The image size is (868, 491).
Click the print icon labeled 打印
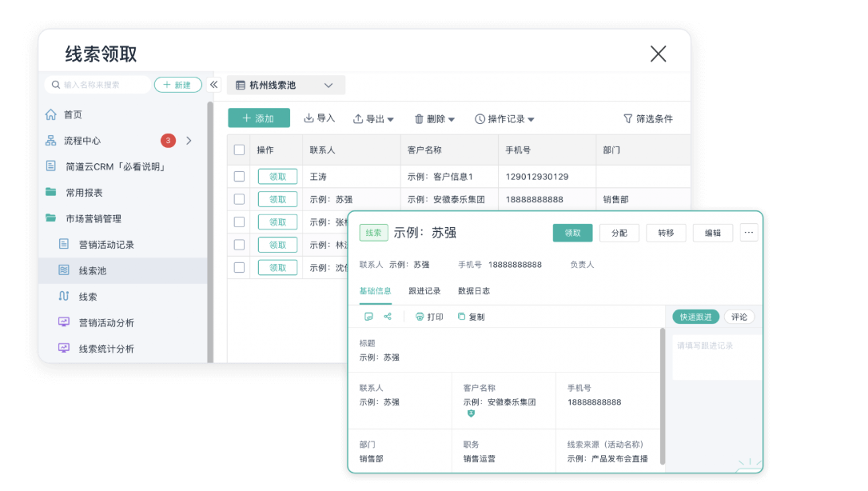420,317
